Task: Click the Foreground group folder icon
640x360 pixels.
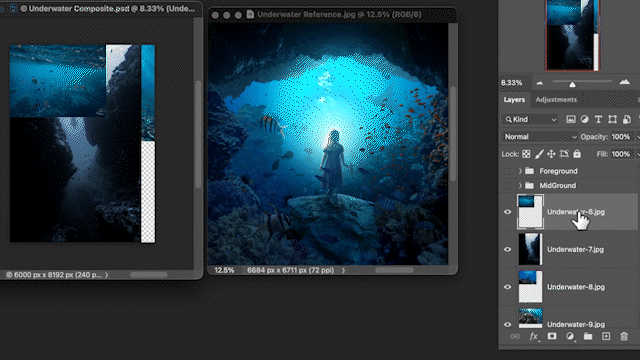Action: click(x=529, y=171)
